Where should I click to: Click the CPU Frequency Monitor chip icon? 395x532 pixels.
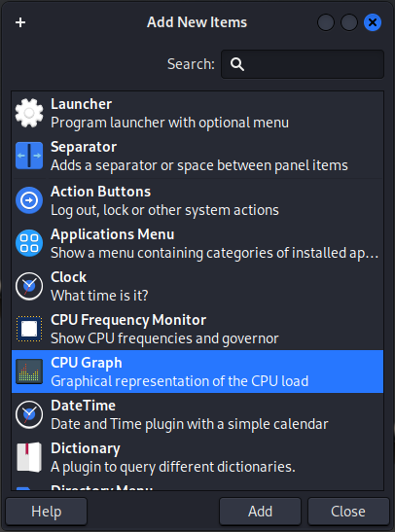(x=29, y=329)
